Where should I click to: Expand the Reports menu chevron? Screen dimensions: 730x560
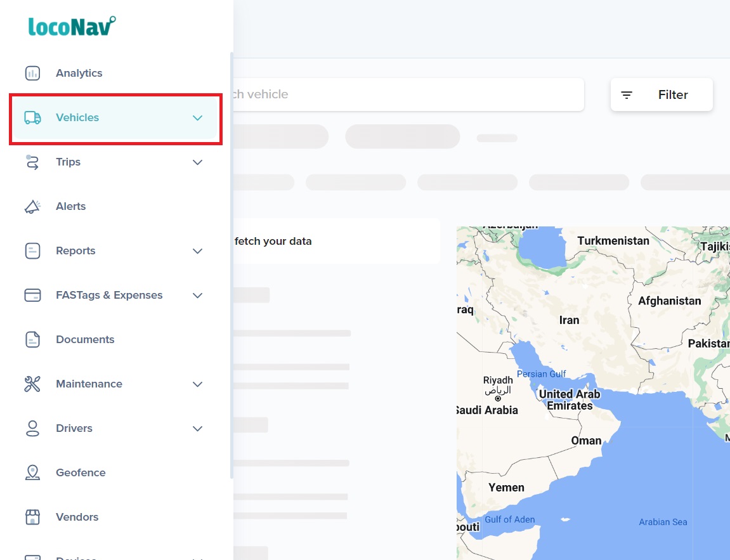(197, 251)
